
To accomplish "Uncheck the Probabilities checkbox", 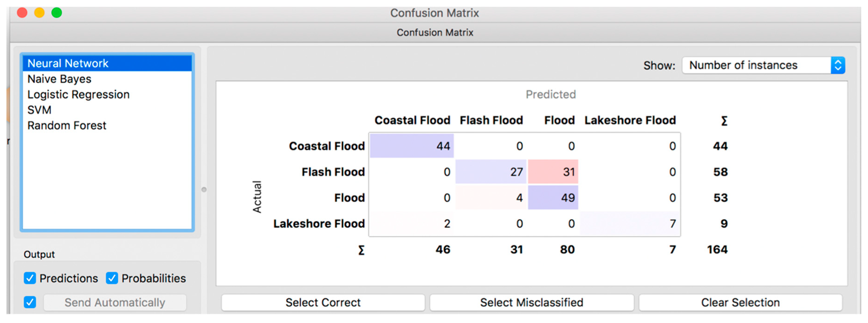I will tap(112, 278).
